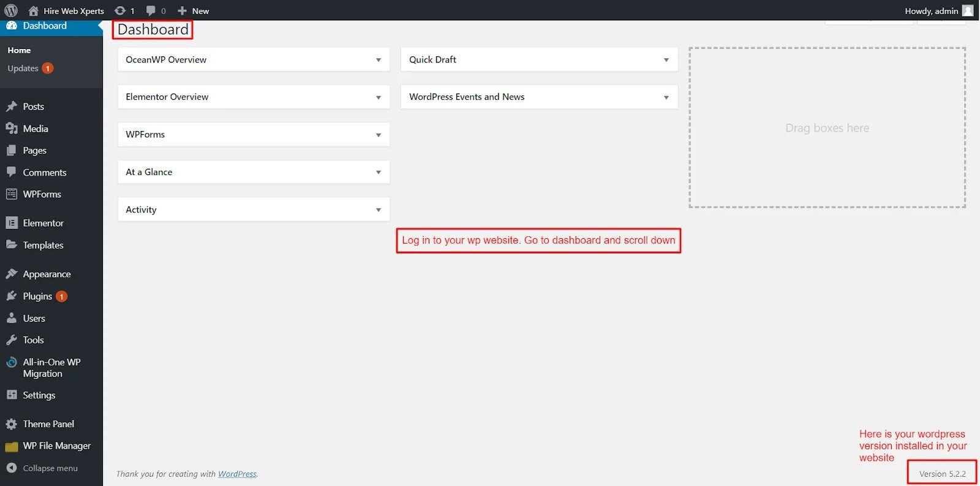Open the WP File Manager label
980x486 pixels.
pos(57,446)
